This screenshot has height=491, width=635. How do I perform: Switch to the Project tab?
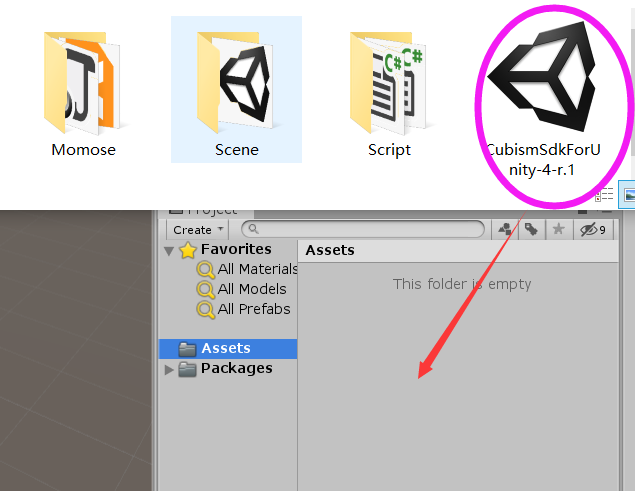coord(205,210)
